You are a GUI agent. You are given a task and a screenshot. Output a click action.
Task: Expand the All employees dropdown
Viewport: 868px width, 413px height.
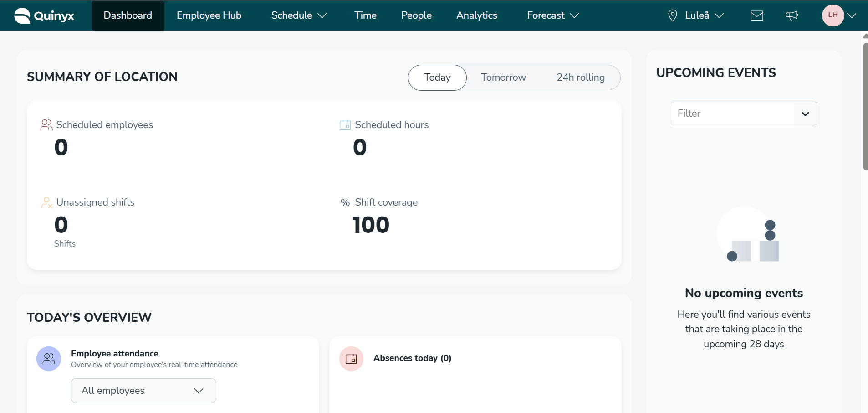[x=143, y=391]
